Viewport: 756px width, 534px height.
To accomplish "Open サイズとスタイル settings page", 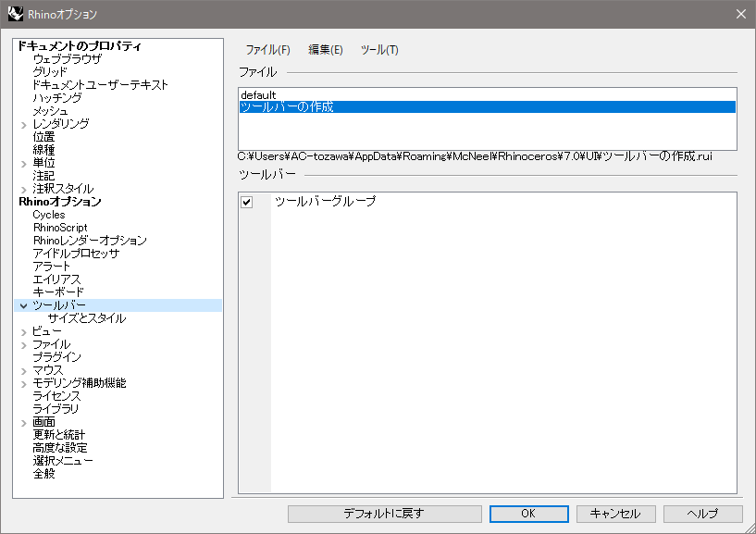I will [86, 318].
